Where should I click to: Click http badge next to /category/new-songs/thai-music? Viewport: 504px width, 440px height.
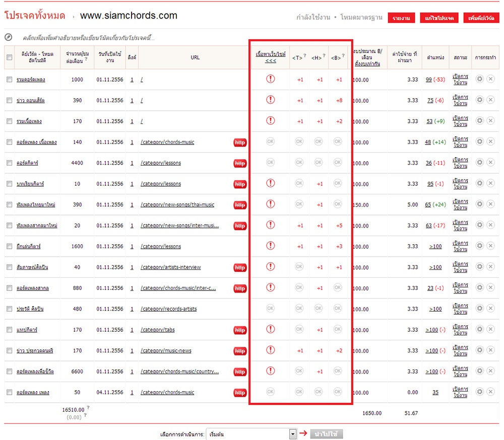[x=240, y=205]
